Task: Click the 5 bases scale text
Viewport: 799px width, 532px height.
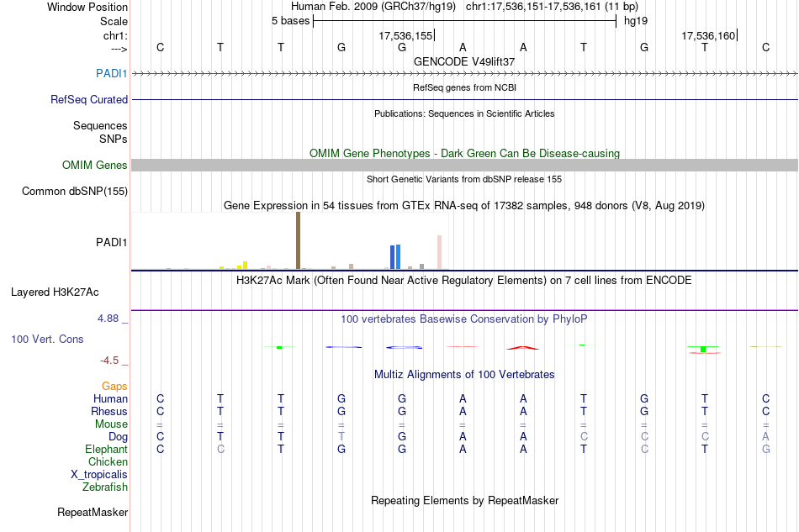Action: click(x=290, y=21)
